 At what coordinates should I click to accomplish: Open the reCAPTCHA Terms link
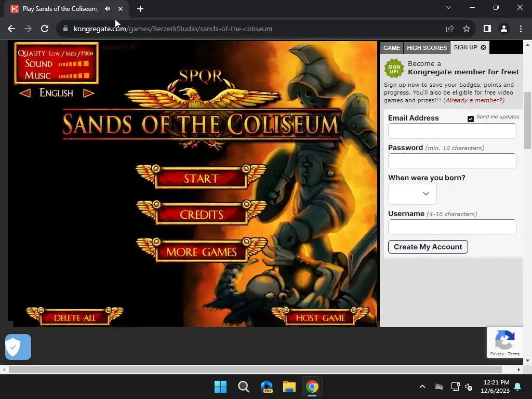tap(514, 354)
